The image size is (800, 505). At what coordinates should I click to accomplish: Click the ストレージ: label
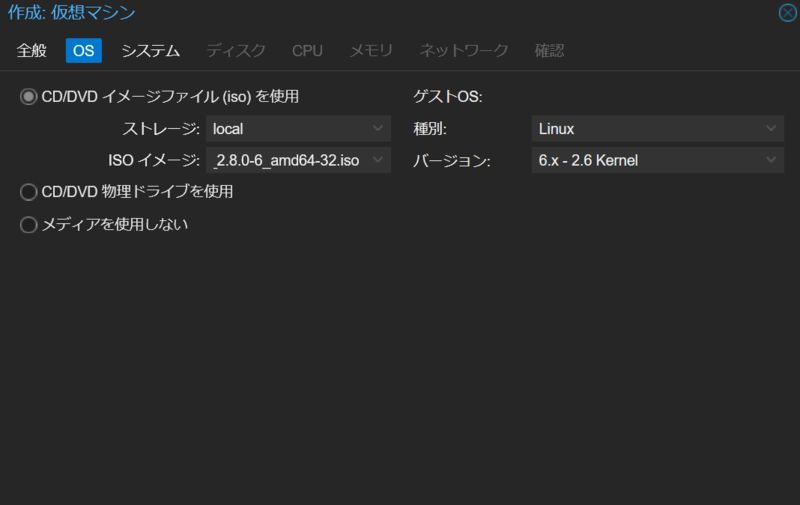pyautogui.click(x=161, y=129)
